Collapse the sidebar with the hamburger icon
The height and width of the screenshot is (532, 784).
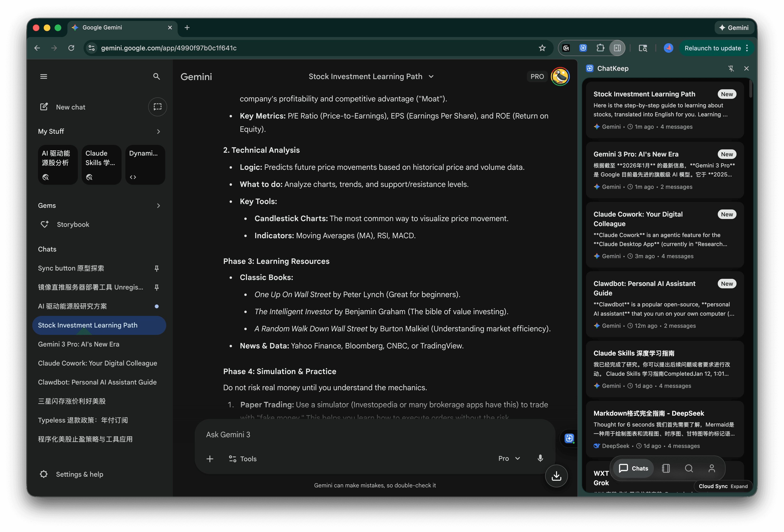[43, 76]
